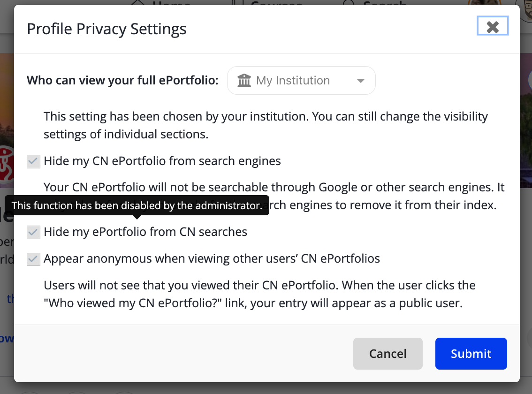The height and width of the screenshot is (394, 532).
Task: Toggle Hide my CN ePortfolio from search engines checkbox
Action: [x=34, y=161]
